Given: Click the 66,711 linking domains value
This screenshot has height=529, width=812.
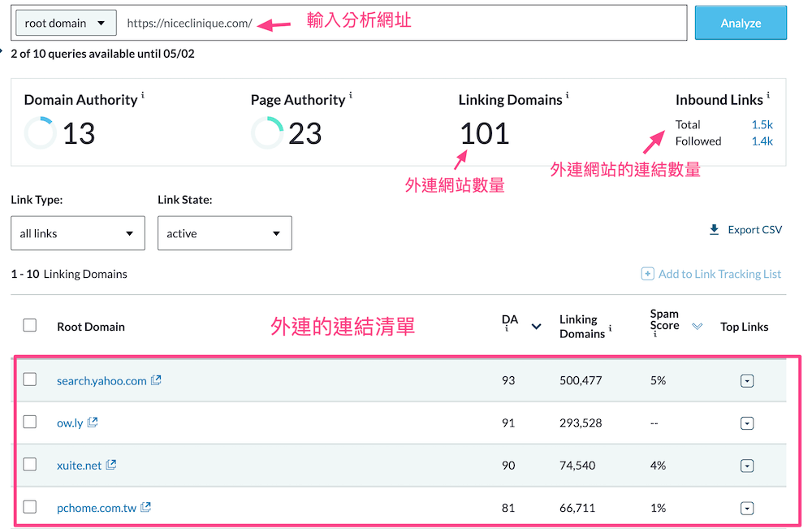Looking at the screenshot, I should (577, 508).
